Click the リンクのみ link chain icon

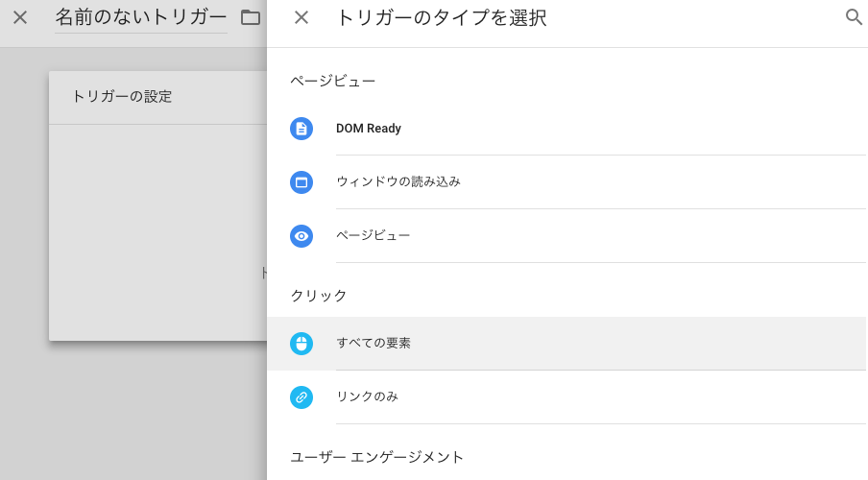pos(301,396)
